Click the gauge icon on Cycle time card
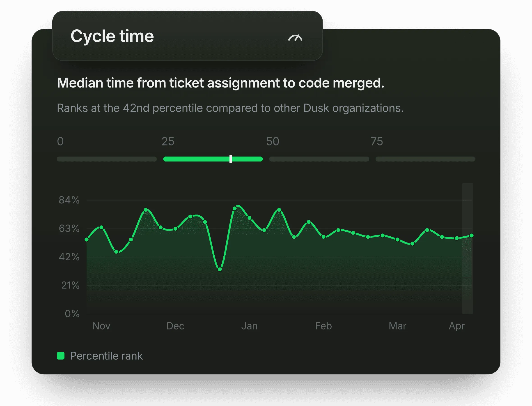Image resolution: width=532 pixels, height=406 pixels. pos(295,38)
